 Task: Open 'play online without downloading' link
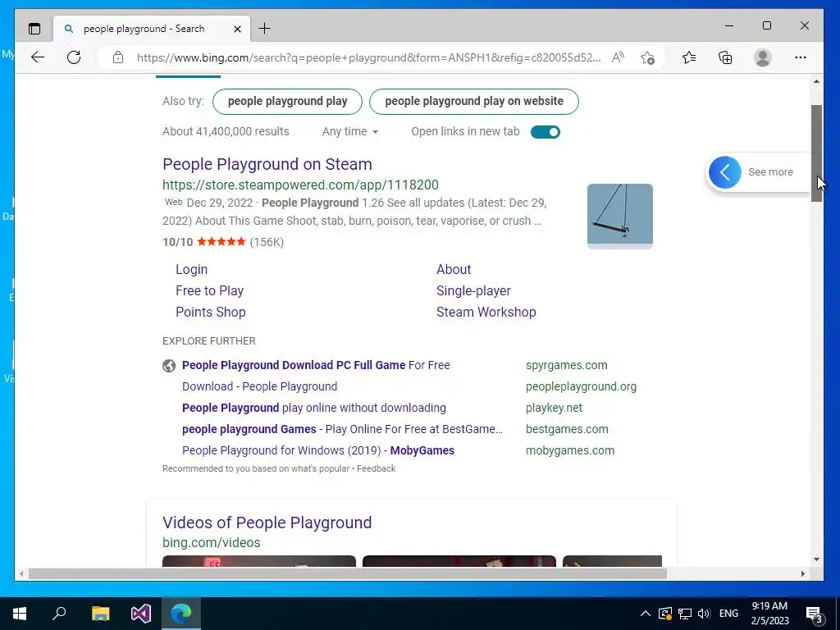point(314,409)
